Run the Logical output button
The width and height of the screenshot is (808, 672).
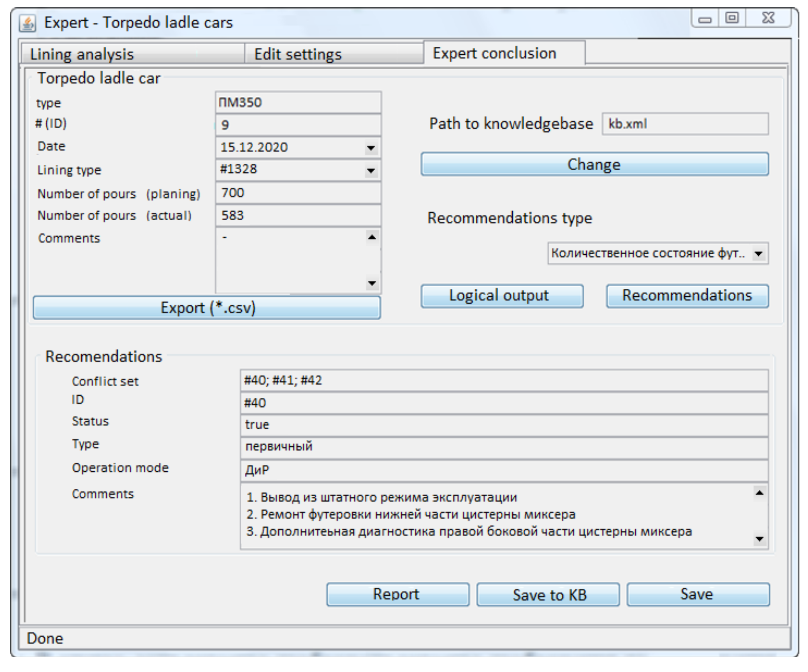pos(501,296)
